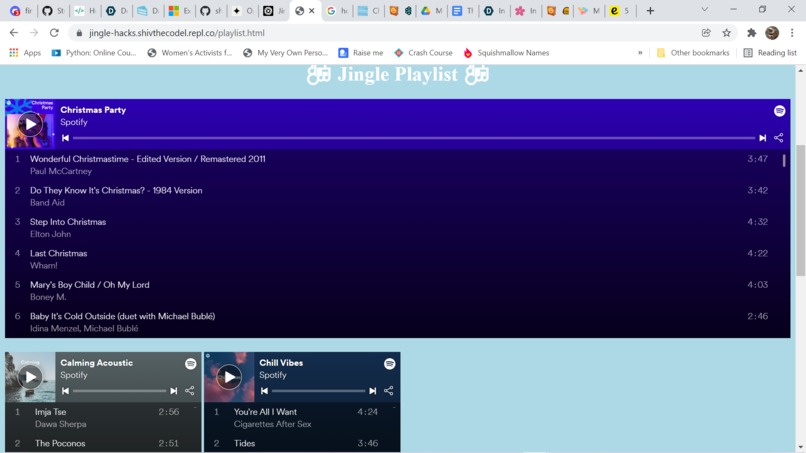Open Spotify logo in Christmas Party player
Viewport: 806px width, 453px height.
click(779, 111)
